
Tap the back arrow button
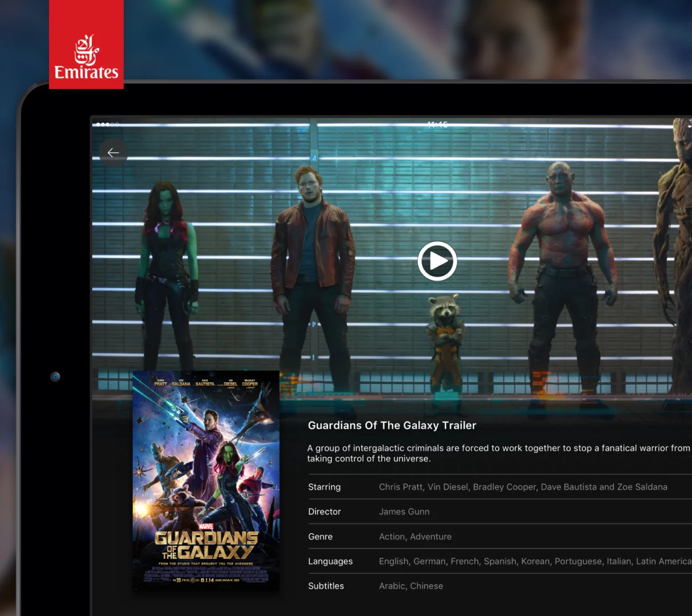[113, 153]
